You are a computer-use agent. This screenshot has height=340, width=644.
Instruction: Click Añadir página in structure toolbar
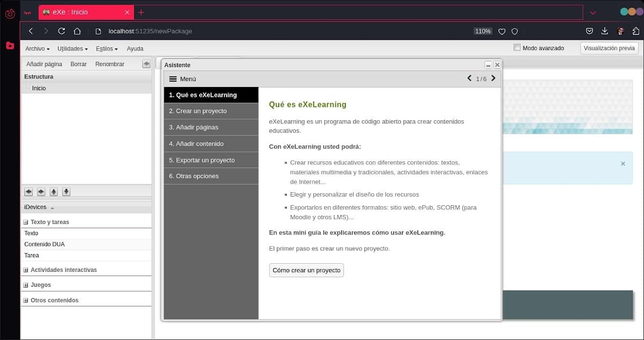pos(45,64)
